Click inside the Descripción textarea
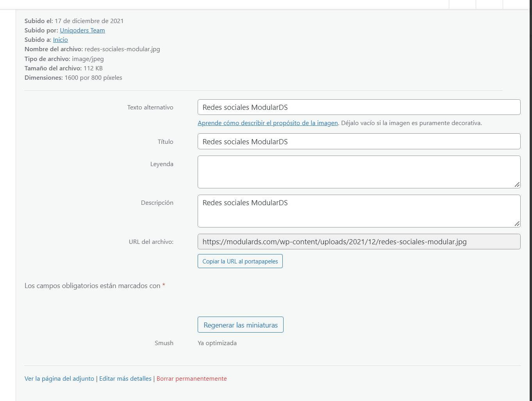532x401 pixels. (x=359, y=211)
